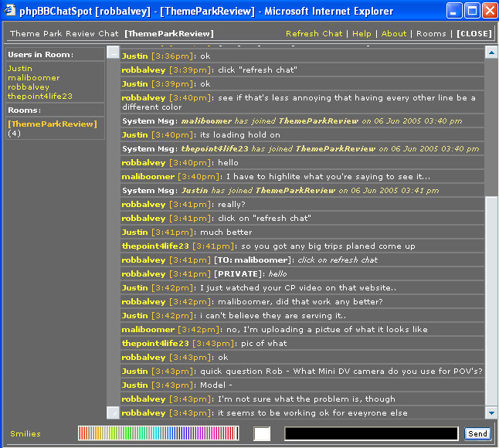This screenshot has height=448, width=499.
Task: Open the Rooms menu link
Action: click(x=431, y=34)
